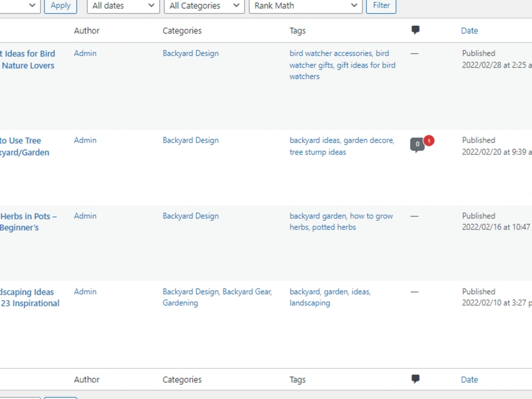Open the Herbs in Pots Beginner's post
The width and height of the screenshot is (532, 399).
click(x=28, y=222)
